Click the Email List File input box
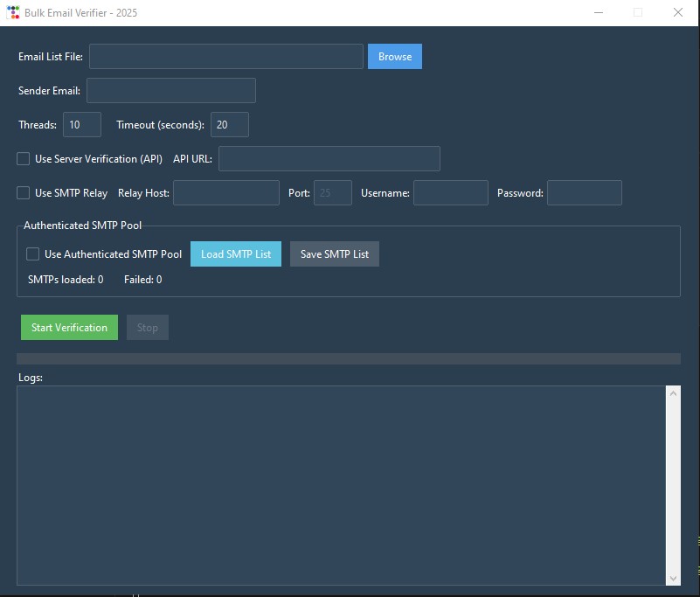Screen dimensions: 700x597 point(225,56)
